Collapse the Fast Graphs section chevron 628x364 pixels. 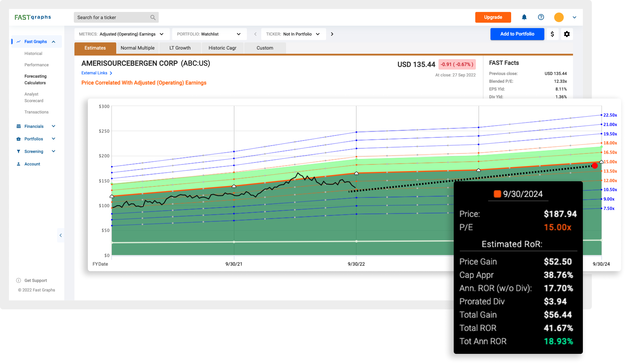53,42
